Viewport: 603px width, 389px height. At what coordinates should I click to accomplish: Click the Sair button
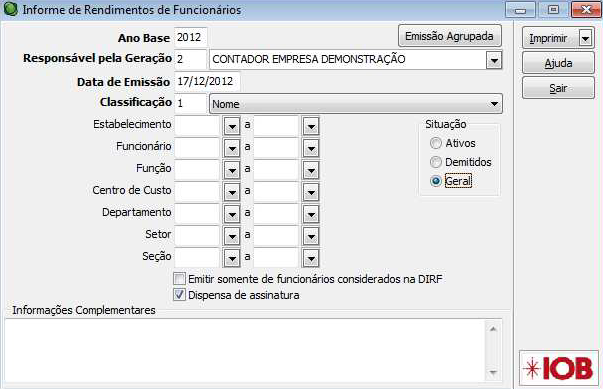pyautogui.click(x=558, y=88)
